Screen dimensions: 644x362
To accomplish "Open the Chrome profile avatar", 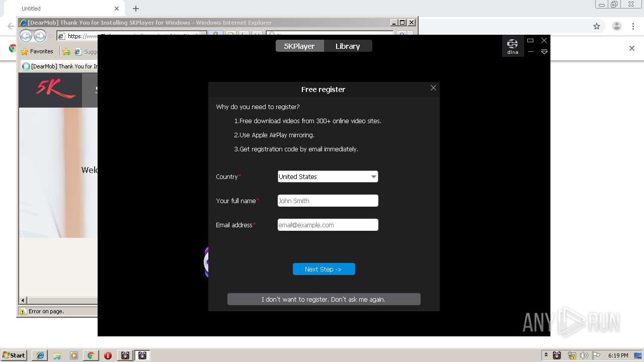I will (616, 26).
